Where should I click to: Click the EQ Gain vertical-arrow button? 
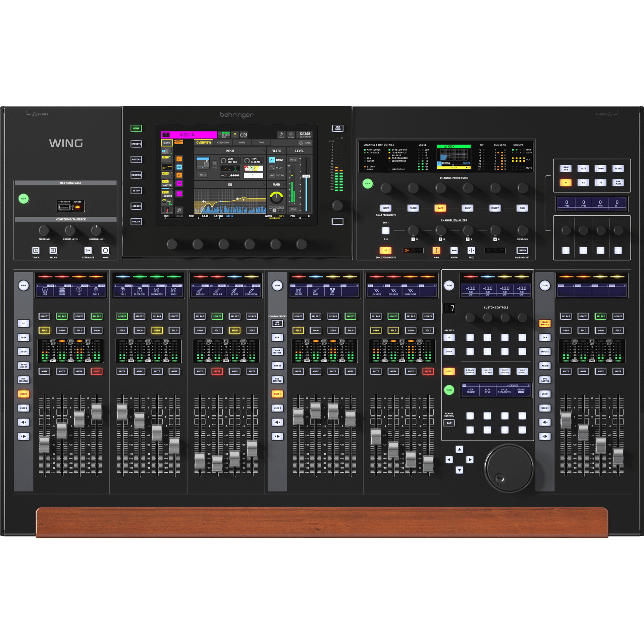(436, 250)
